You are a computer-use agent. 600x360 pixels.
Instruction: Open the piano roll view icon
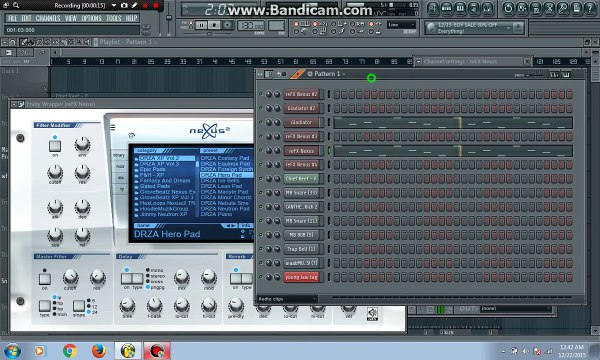460,8
